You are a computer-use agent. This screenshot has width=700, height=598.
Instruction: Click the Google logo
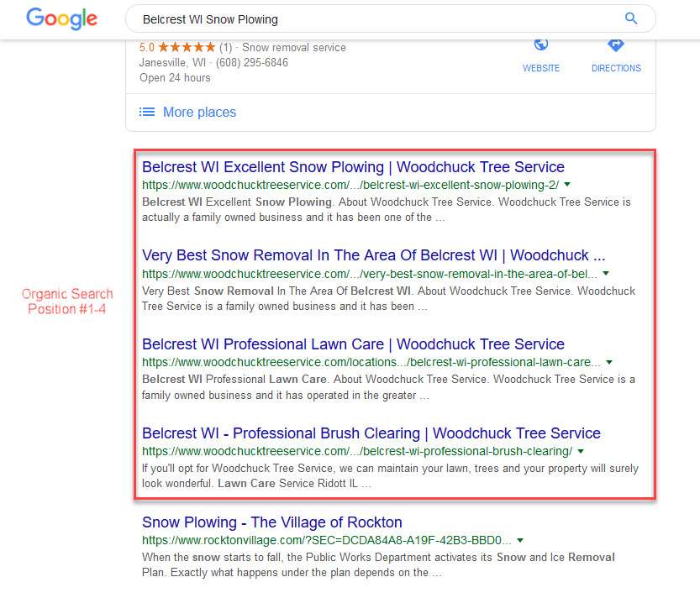click(61, 18)
